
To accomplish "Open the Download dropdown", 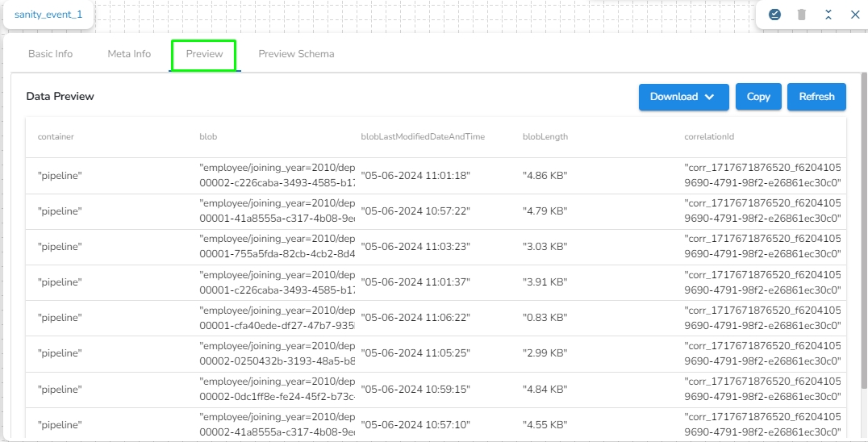I will [683, 97].
